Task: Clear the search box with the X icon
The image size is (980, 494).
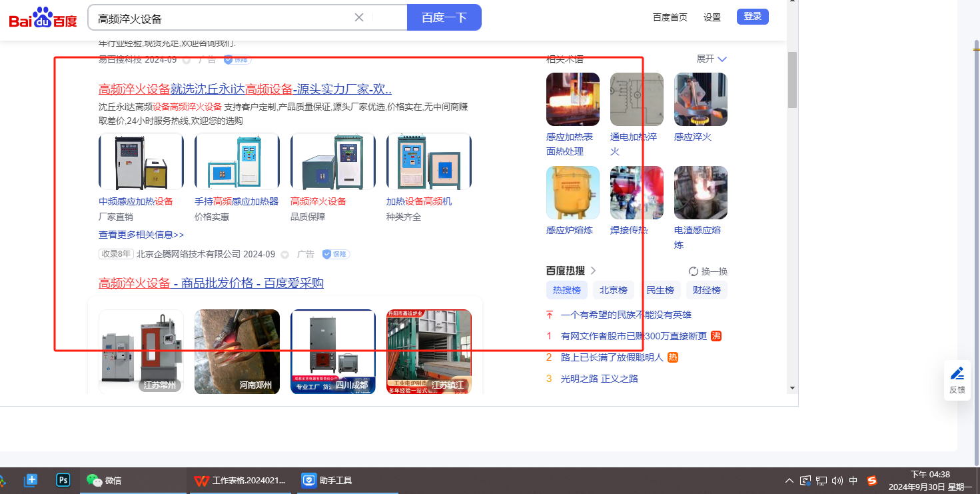Action: [359, 17]
